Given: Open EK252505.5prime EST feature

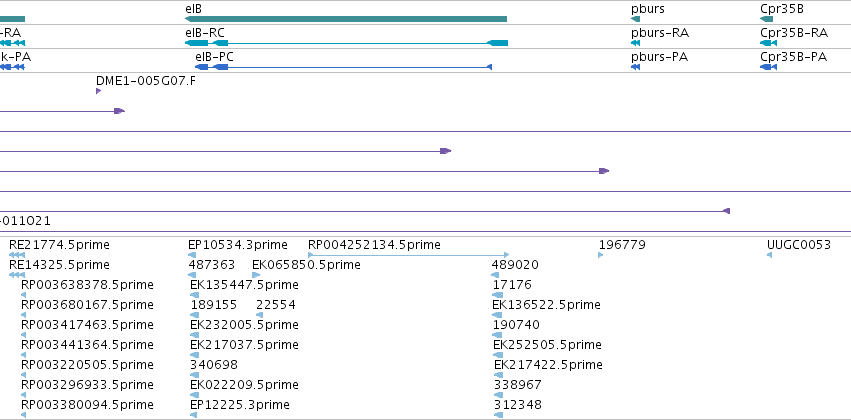Looking at the screenshot, I should 498,355.
